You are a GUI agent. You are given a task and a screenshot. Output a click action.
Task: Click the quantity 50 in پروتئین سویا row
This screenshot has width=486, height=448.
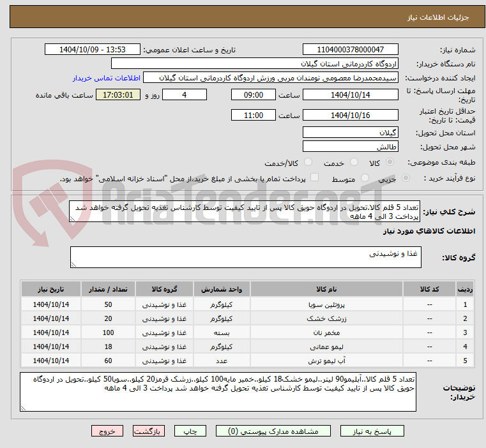(x=108, y=304)
